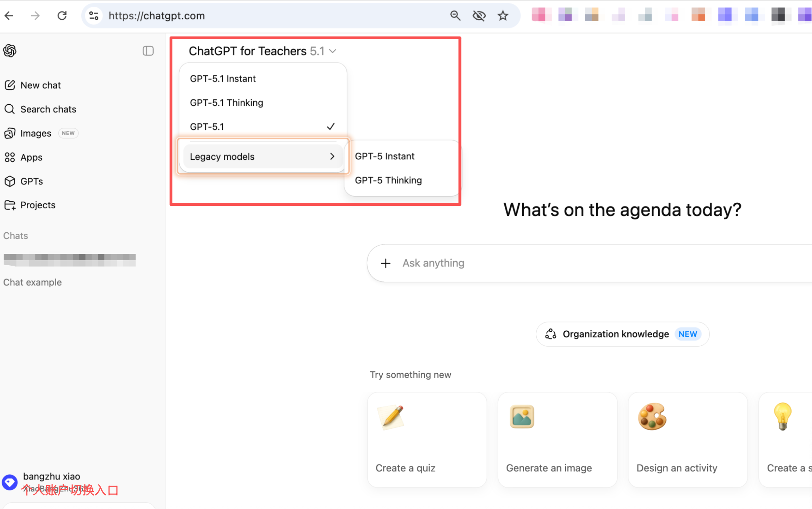Click the Generate an image card
This screenshot has height=509, width=812.
557,440
